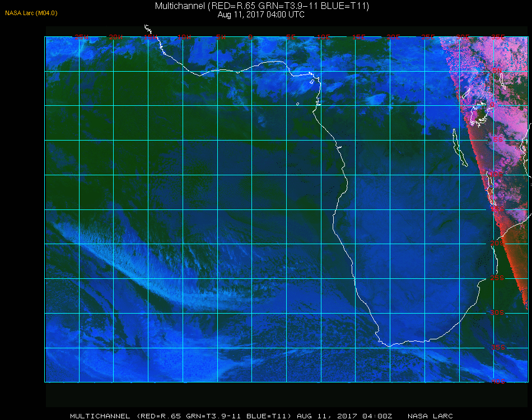Image resolution: width=532 pixels, height=420 pixels.
Task: Click the 20E longitude label
Action: (x=393, y=37)
